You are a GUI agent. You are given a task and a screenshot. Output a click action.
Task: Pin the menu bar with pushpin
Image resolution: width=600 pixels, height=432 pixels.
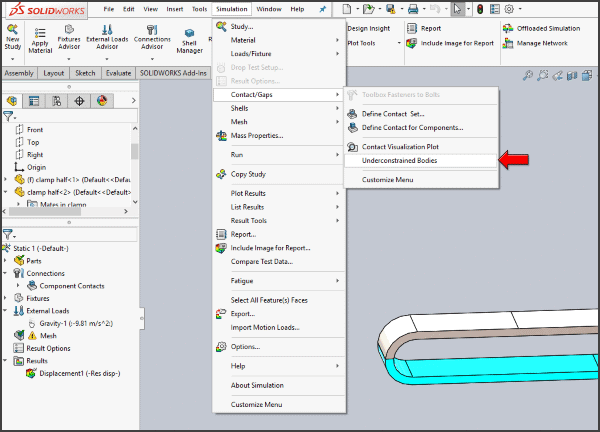point(323,9)
